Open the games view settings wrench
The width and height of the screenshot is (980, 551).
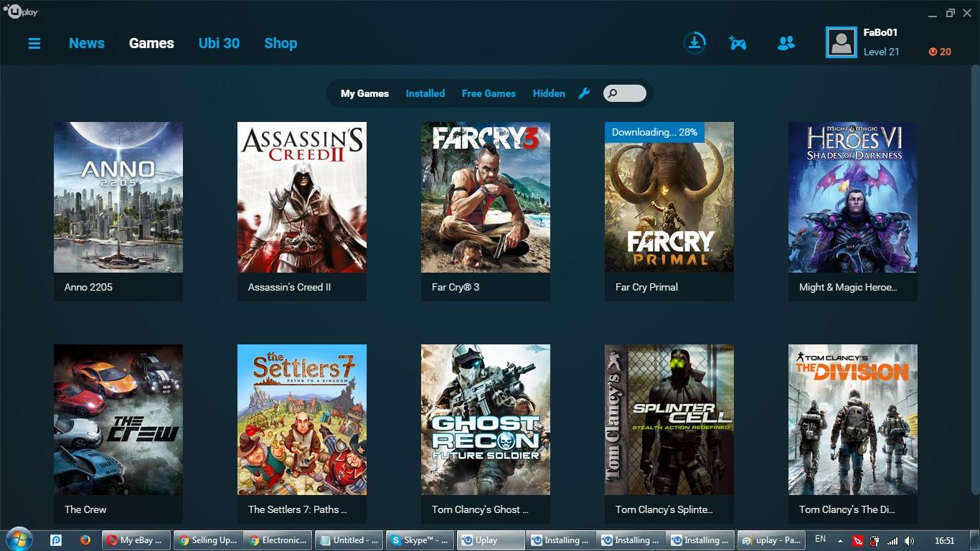[584, 93]
